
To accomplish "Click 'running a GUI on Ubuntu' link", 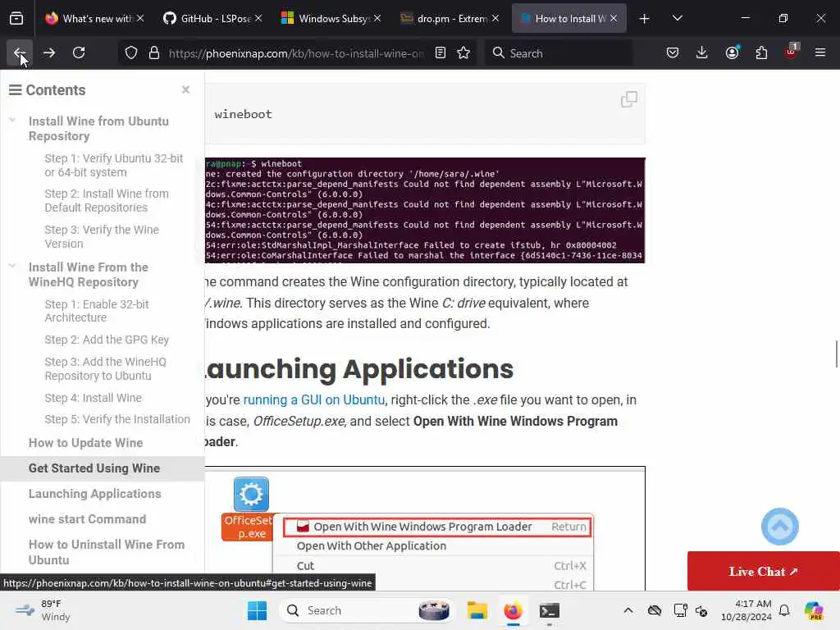I will click(314, 400).
